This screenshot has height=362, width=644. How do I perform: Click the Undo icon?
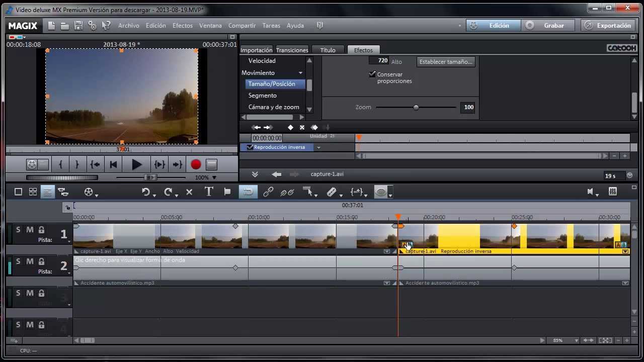(x=146, y=192)
